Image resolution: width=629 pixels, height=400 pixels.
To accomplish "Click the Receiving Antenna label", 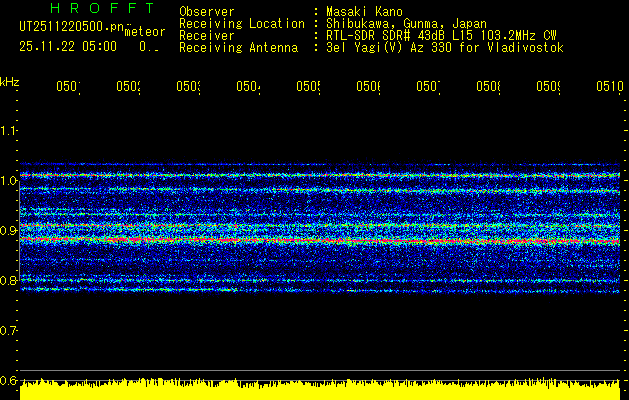I will (x=238, y=47).
